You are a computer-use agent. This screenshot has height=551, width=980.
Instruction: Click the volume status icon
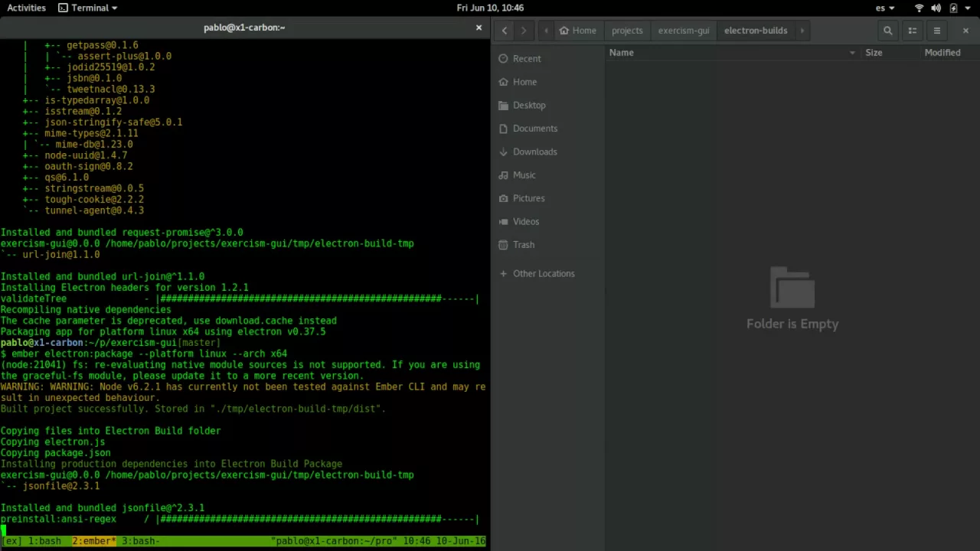936,8
